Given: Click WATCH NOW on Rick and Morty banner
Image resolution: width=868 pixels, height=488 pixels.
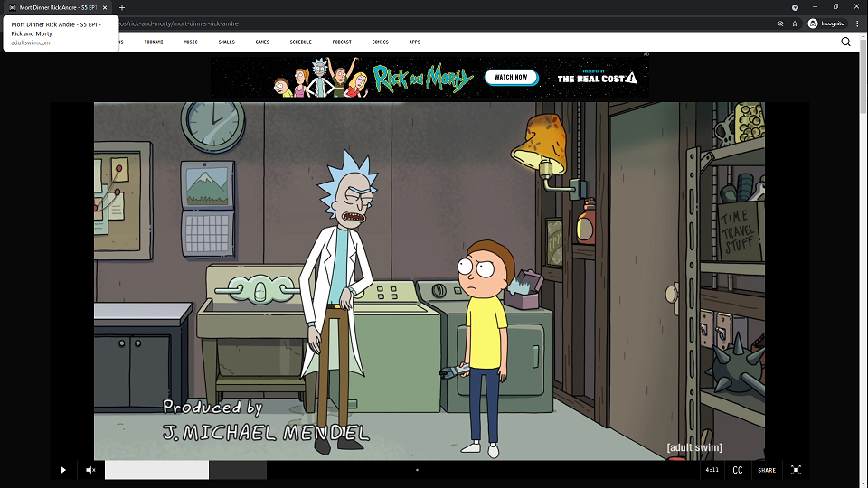Looking at the screenshot, I should coord(511,78).
